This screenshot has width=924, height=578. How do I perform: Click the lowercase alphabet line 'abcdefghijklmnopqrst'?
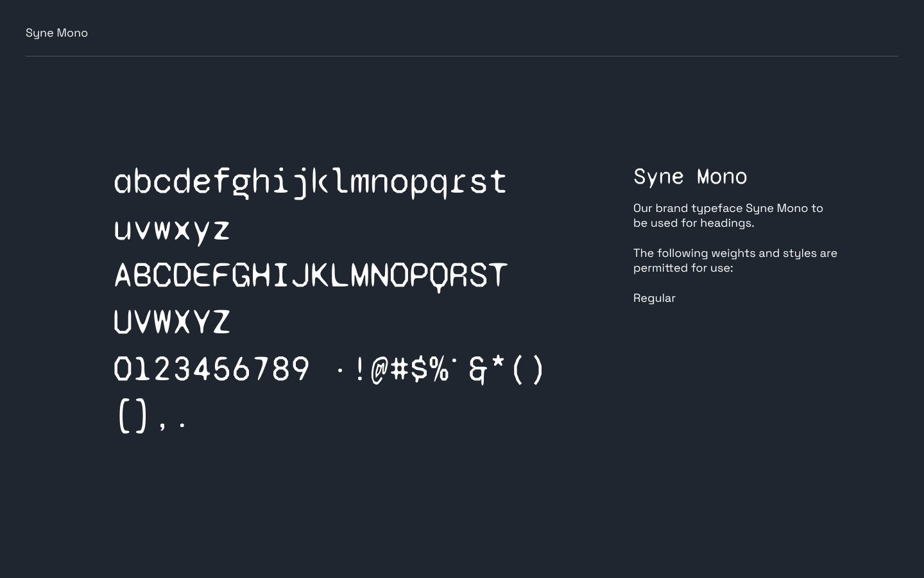311,182
